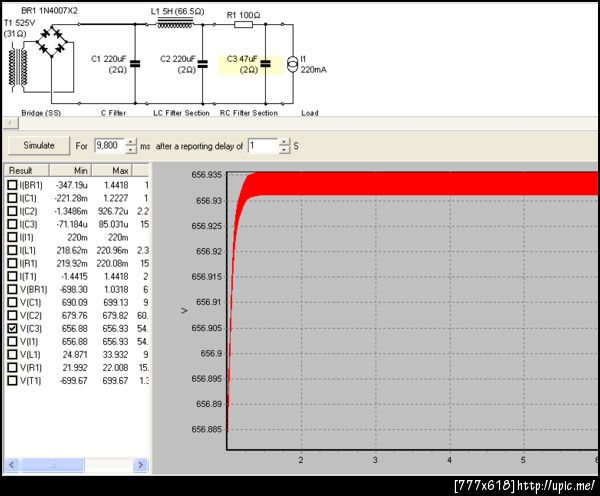Enable the I(T1) result checkbox

tap(13, 276)
